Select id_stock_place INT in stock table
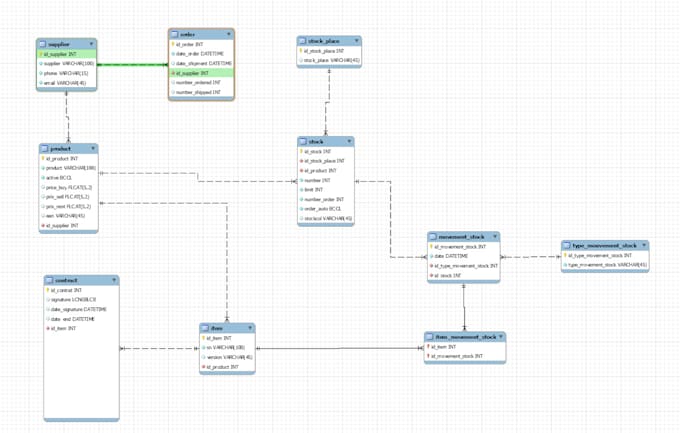Viewport: 680px width, 433px height. pyautogui.click(x=326, y=161)
